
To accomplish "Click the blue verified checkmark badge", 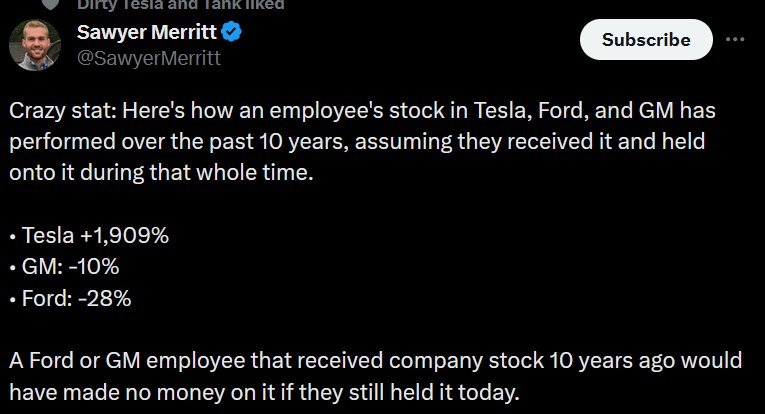I will point(231,32).
